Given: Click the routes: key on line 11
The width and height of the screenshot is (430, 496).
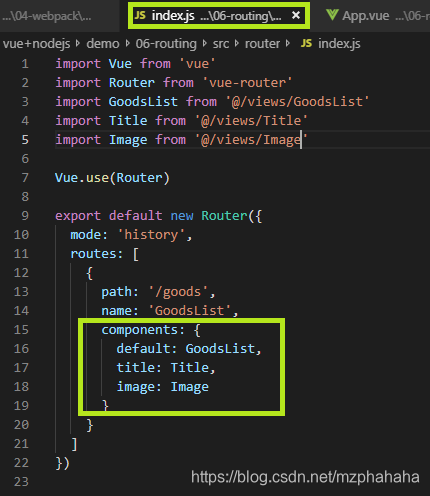Looking at the screenshot, I should click(97, 254).
